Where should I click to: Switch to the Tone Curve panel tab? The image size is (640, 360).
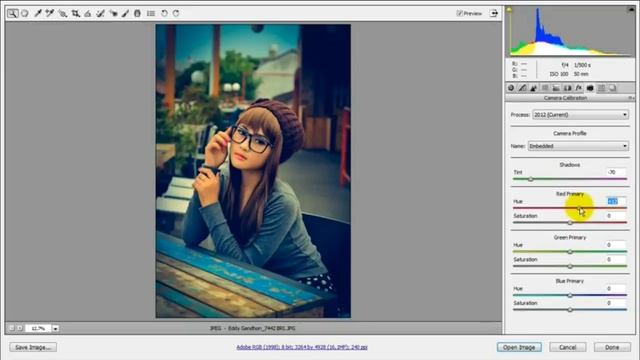(522, 88)
